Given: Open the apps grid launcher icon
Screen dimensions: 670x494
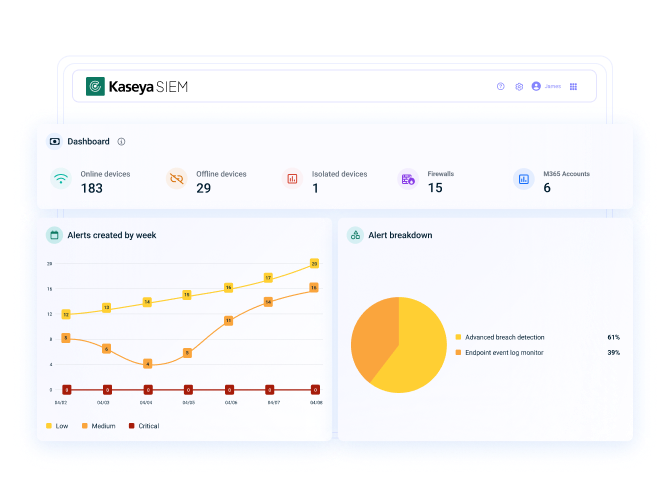Looking at the screenshot, I should [573, 87].
